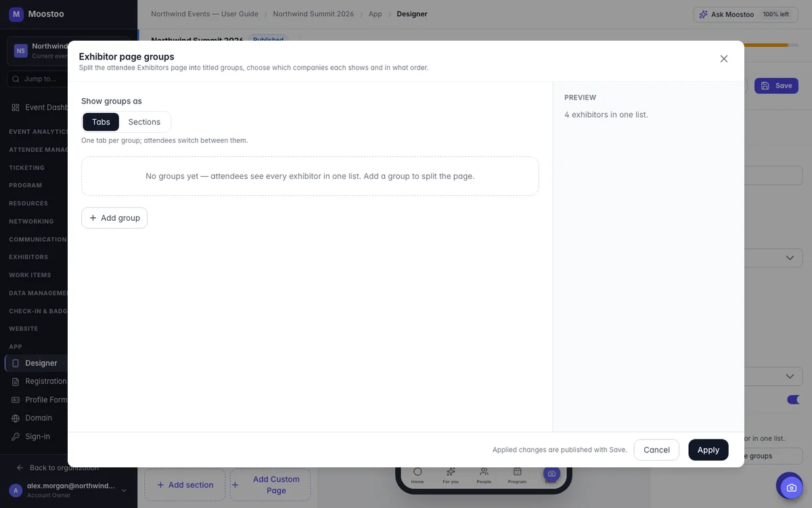Switch group display to Sections
812x508 pixels.
click(144, 122)
